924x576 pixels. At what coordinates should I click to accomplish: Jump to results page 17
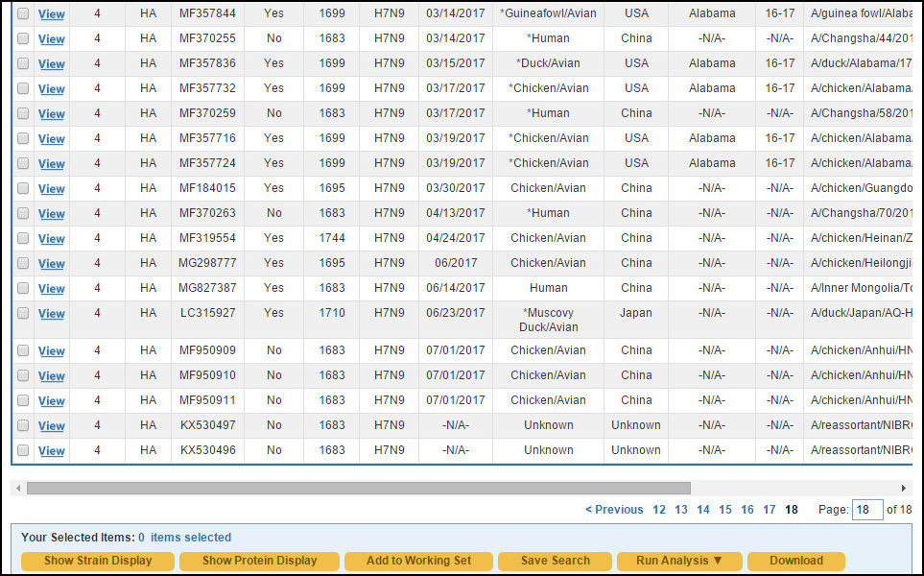click(769, 510)
